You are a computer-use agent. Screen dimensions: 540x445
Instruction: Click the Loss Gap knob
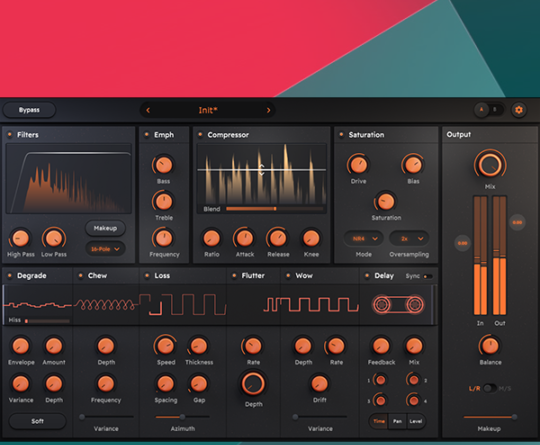[198, 384]
